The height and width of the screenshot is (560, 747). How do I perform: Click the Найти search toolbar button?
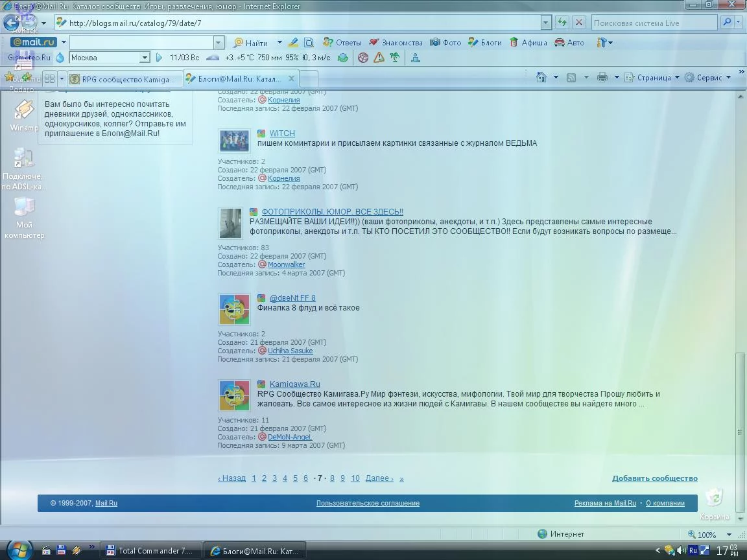pos(251,43)
